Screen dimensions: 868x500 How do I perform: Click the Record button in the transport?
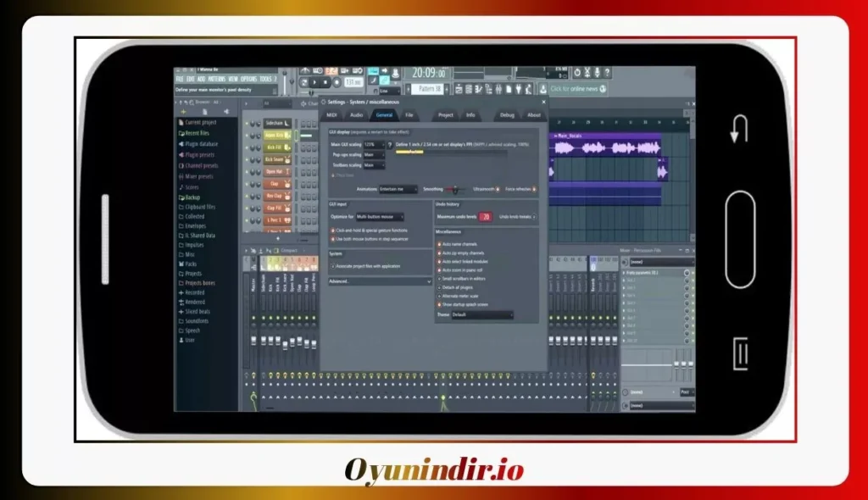click(337, 82)
